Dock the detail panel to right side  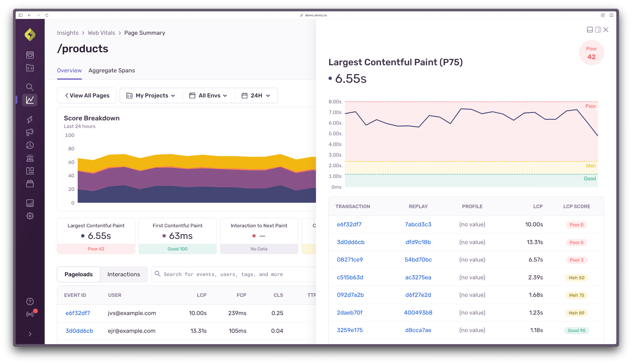point(598,30)
